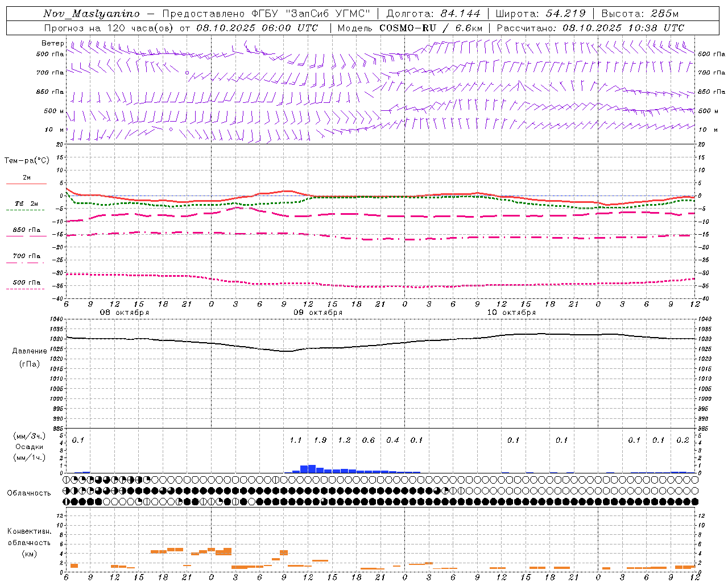
Task: Click the Осадки precipitation label
Action: 30,447
